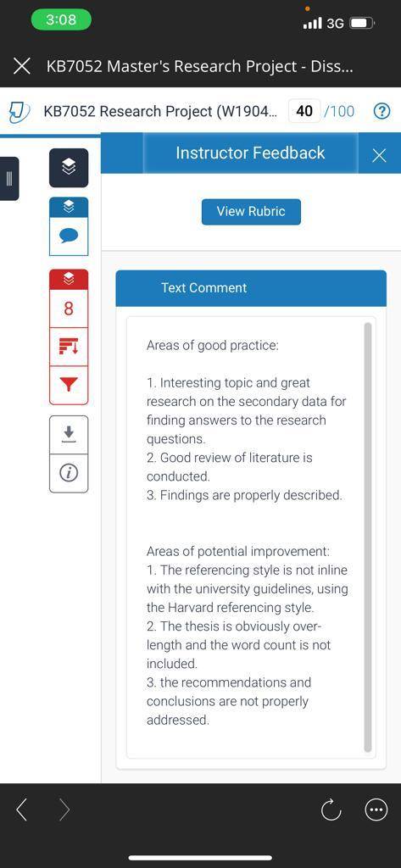Toggle the red similarity layers icon
The height and width of the screenshot is (868, 401).
click(x=69, y=278)
